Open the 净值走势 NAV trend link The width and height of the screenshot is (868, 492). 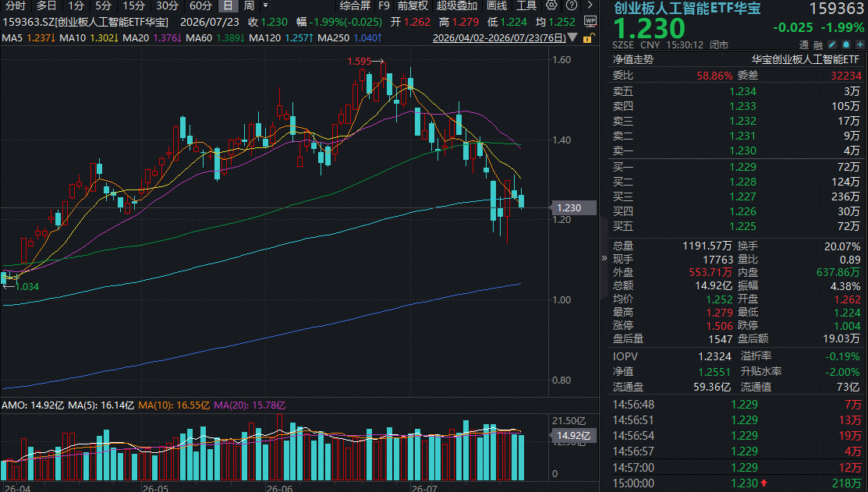pos(632,60)
